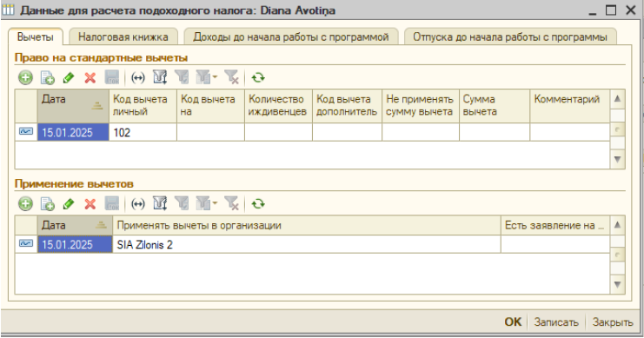Maximize the Данные для расчета подоходного налога window
The image size is (644, 338).
(x=611, y=10)
